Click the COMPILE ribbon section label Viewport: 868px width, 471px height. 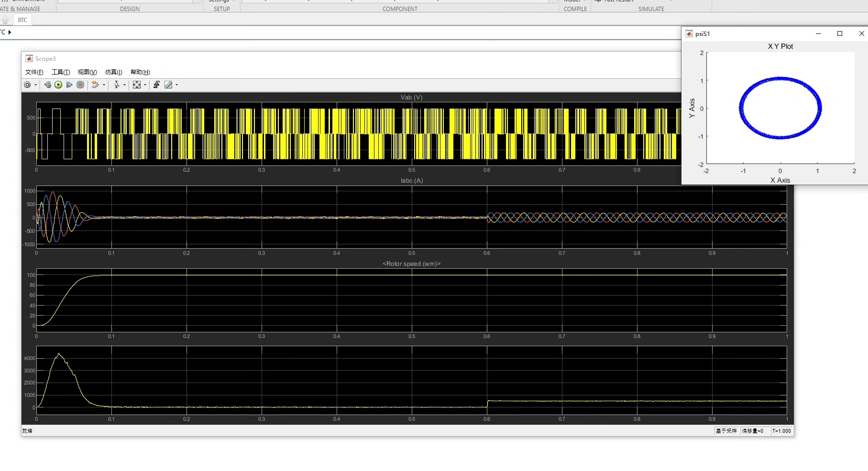575,9
